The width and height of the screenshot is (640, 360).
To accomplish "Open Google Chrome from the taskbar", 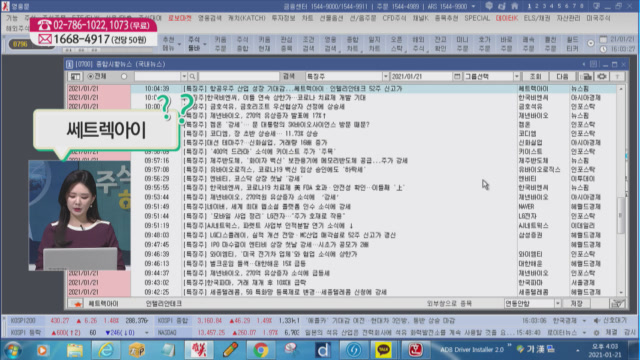I will (x=260, y=350).
